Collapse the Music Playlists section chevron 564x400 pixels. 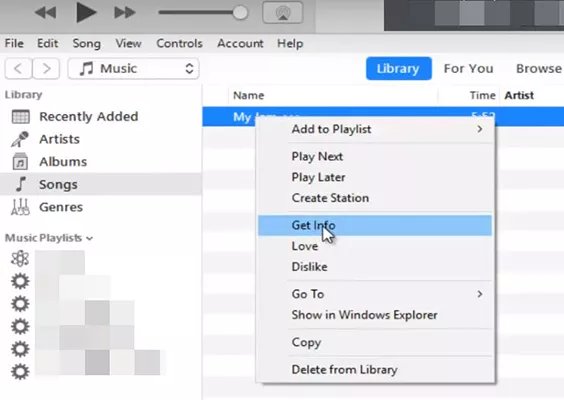point(90,238)
